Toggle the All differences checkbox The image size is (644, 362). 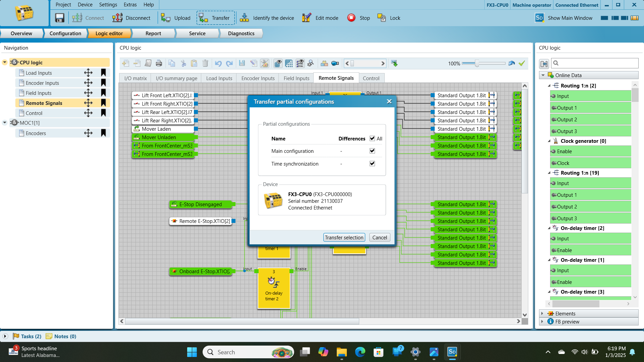click(372, 138)
